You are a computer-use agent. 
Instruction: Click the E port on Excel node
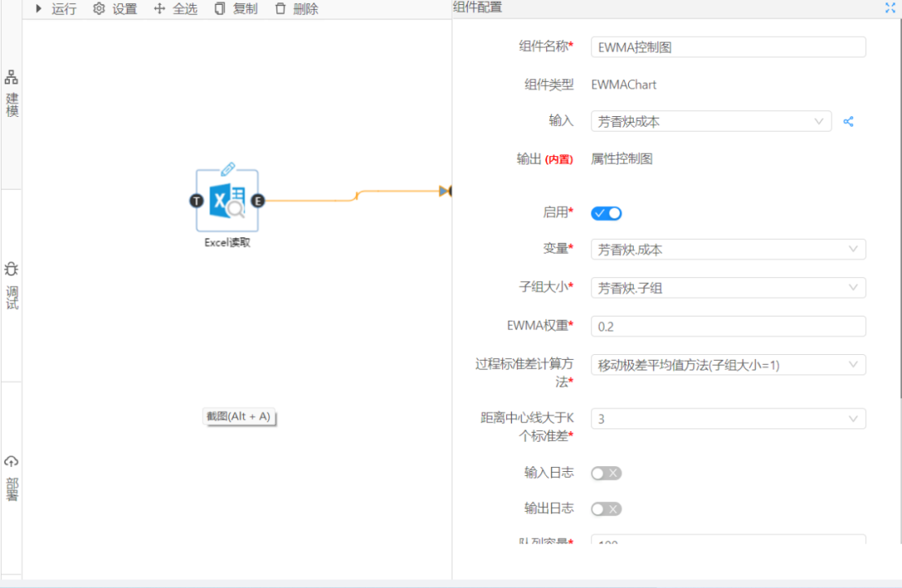pyautogui.click(x=258, y=201)
